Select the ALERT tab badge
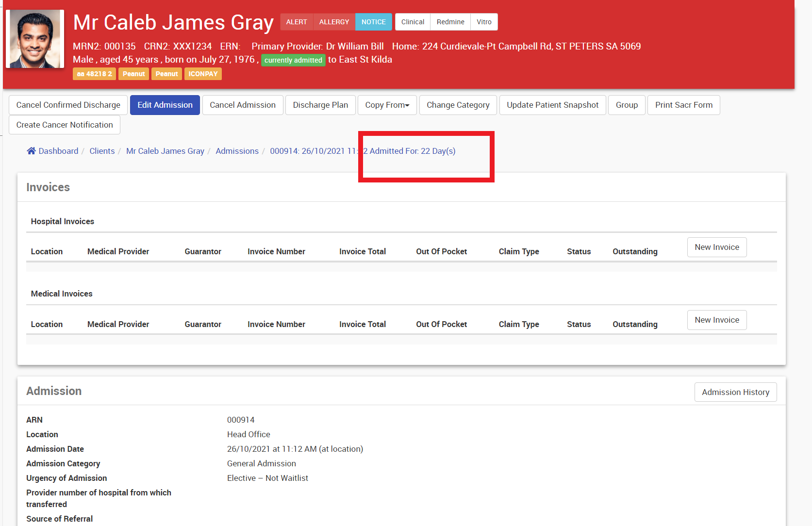Screen dimensions: 812x526 pyautogui.click(x=296, y=22)
